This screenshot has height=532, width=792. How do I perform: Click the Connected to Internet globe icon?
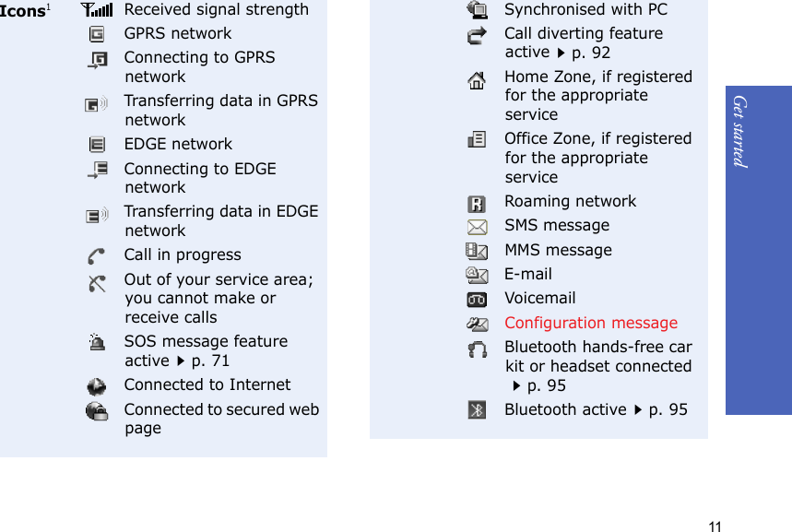pos(97,385)
